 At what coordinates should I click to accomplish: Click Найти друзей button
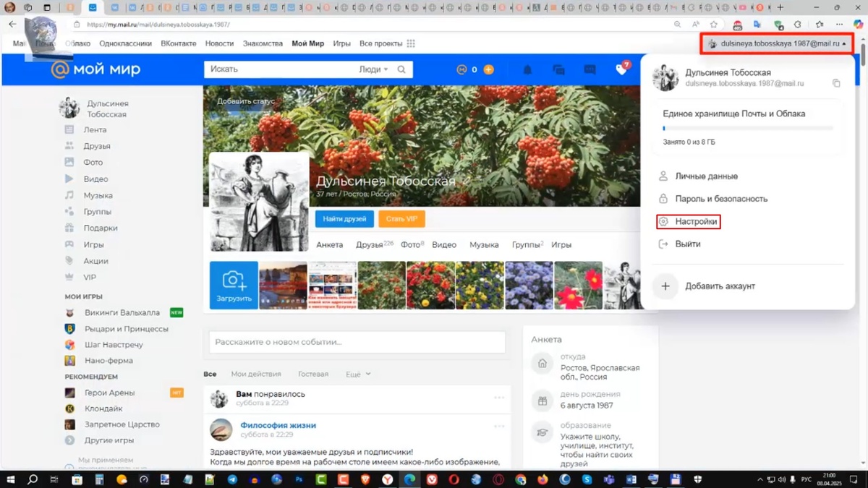(344, 218)
